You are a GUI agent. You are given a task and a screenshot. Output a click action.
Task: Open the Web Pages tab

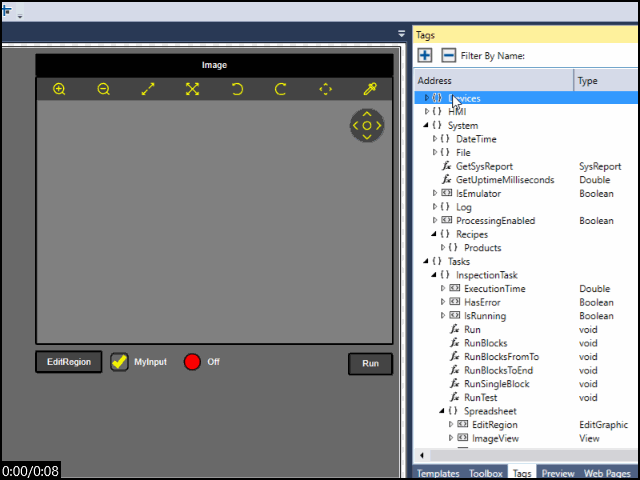tap(606, 473)
